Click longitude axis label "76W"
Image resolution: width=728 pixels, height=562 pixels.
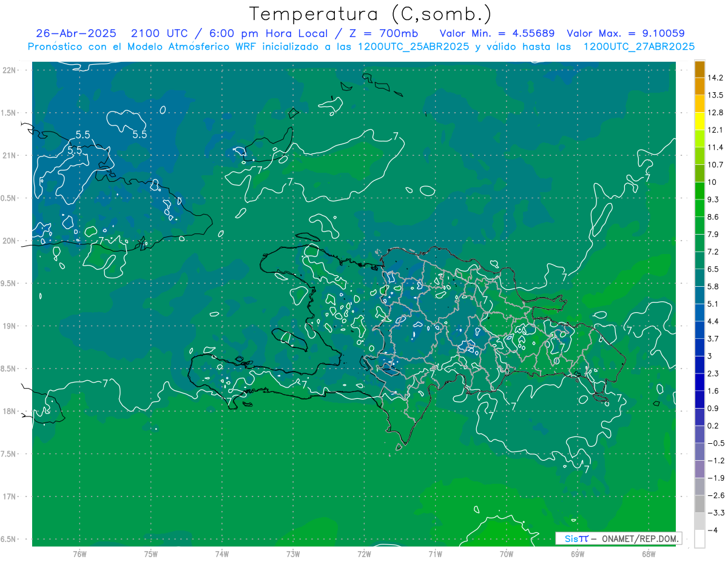pyautogui.click(x=79, y=554)
